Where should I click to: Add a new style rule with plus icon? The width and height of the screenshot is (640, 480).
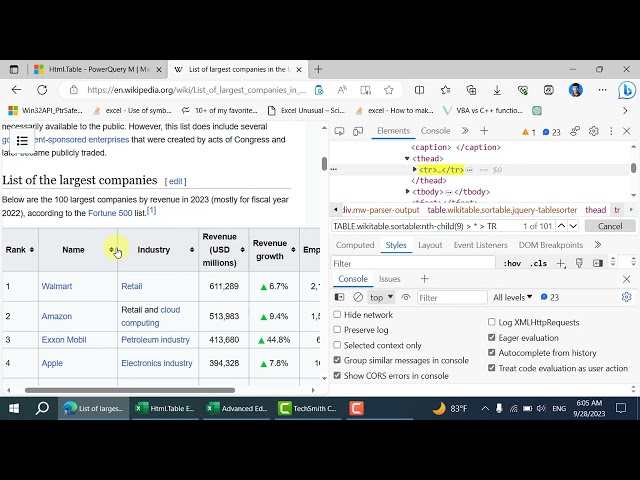click(561, 263)
